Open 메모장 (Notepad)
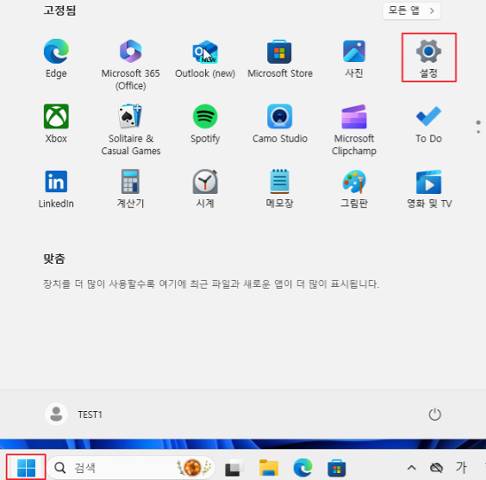The height and width of the screenshot is (480, 486). pos(280,189)
